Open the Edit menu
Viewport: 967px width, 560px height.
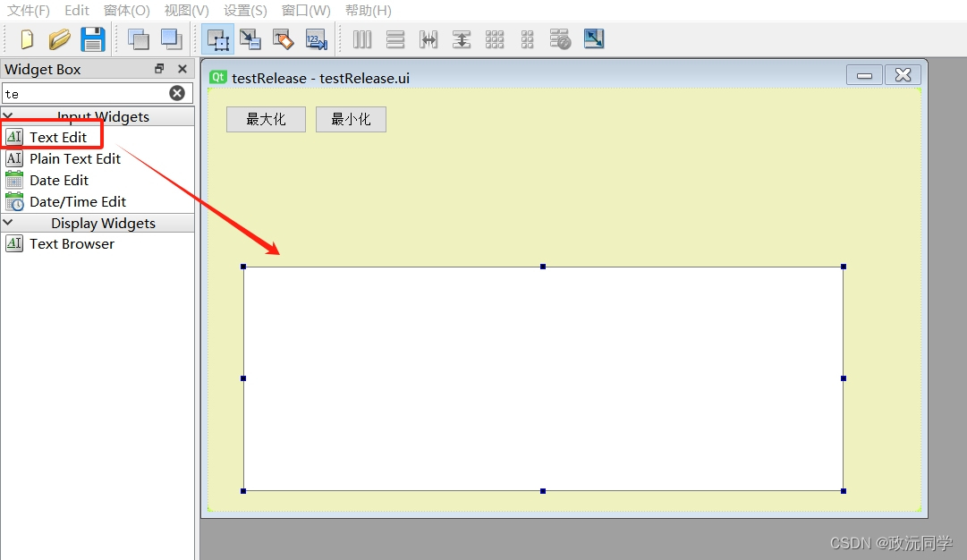(76, 11)
